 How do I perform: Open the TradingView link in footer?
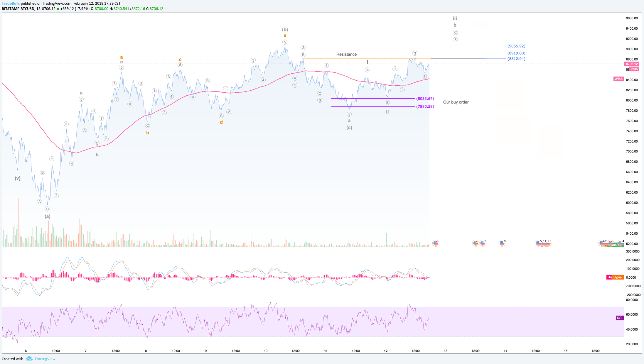tap(45, 359)
